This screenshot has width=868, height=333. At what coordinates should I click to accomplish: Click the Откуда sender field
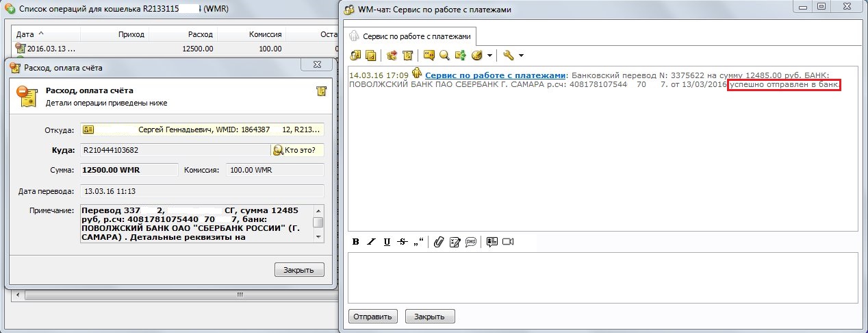(202, 129)
